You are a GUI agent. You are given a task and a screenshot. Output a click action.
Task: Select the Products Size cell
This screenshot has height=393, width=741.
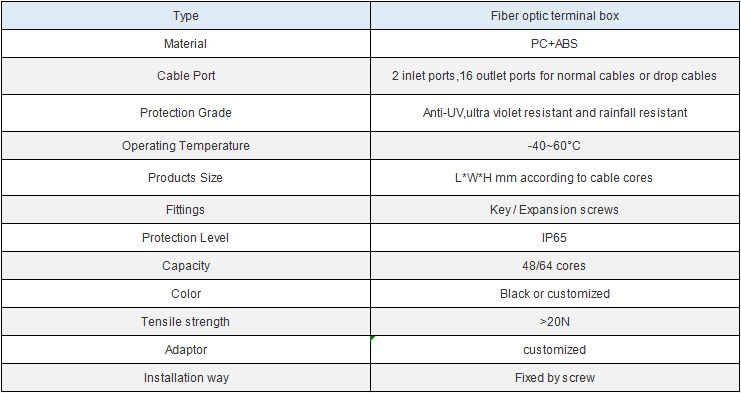point(186,178)
